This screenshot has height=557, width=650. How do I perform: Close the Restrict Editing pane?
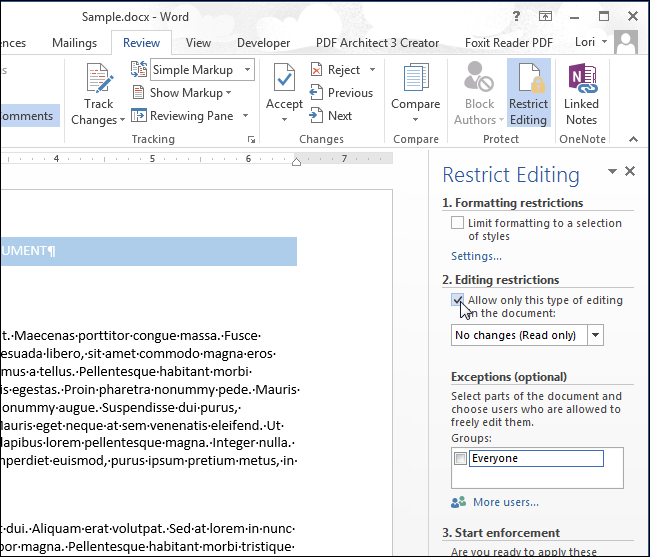pos(630,171)
